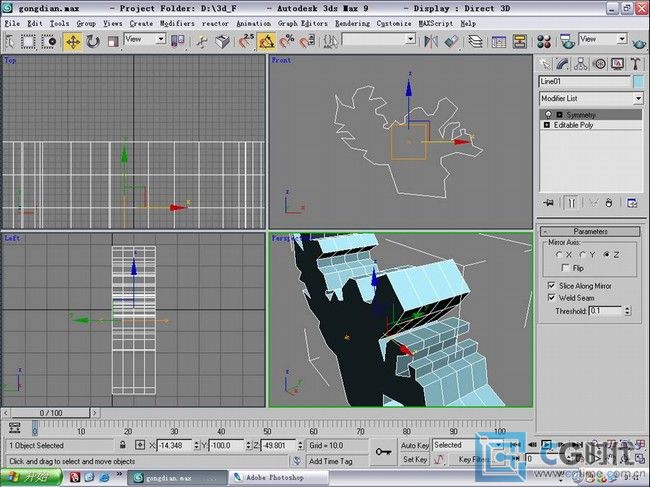This screenshot has width=650, height=487.
Task: Switch to the Hierarchy command panel
Action: click(581, 64)
